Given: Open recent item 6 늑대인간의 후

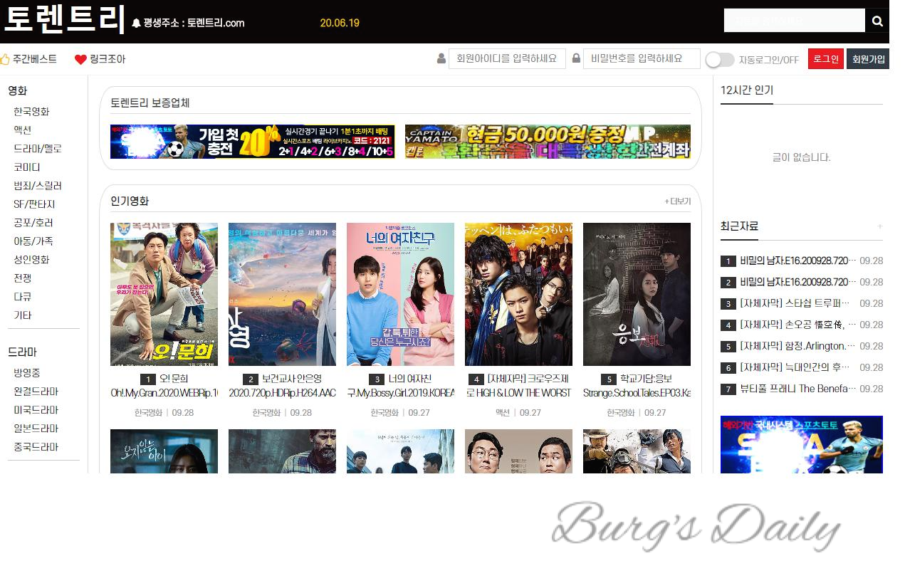Looking at the screenshot, I should click(x=795, y=367).
